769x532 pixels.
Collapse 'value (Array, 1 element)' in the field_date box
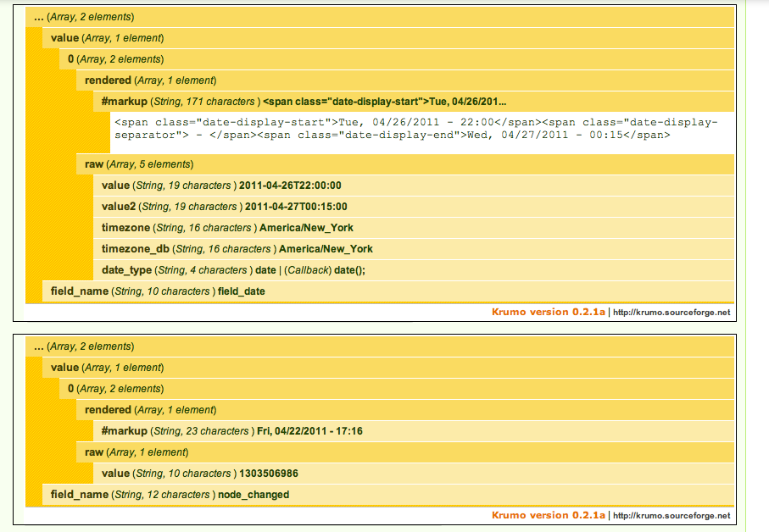pos(388,38)
